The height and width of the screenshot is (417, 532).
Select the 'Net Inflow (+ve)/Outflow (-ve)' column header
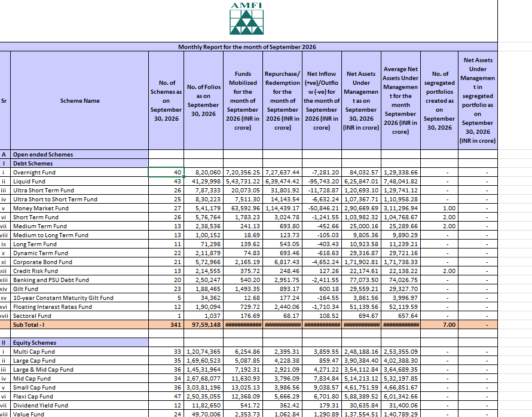[322, 101]
